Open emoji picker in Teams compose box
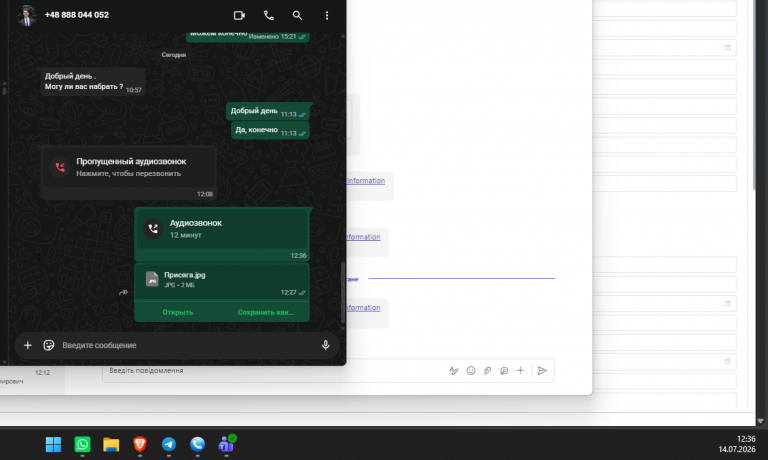 471,371
